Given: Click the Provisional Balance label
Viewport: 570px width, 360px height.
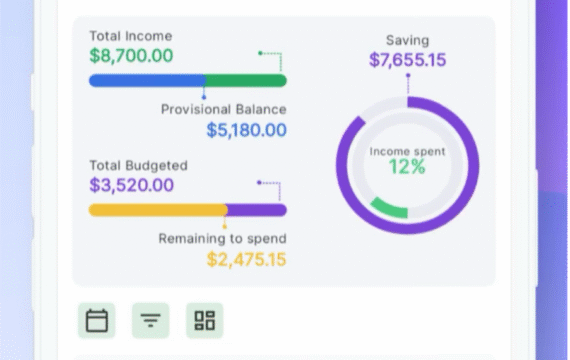Looking at the screenshot, I should point(224,109).
